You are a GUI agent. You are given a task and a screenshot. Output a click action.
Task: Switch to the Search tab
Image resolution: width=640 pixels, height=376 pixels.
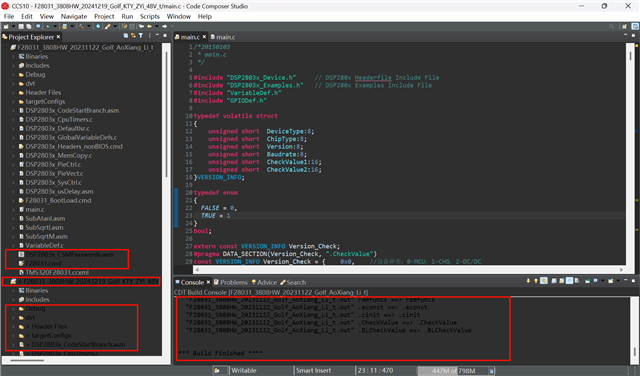[293, 283]
